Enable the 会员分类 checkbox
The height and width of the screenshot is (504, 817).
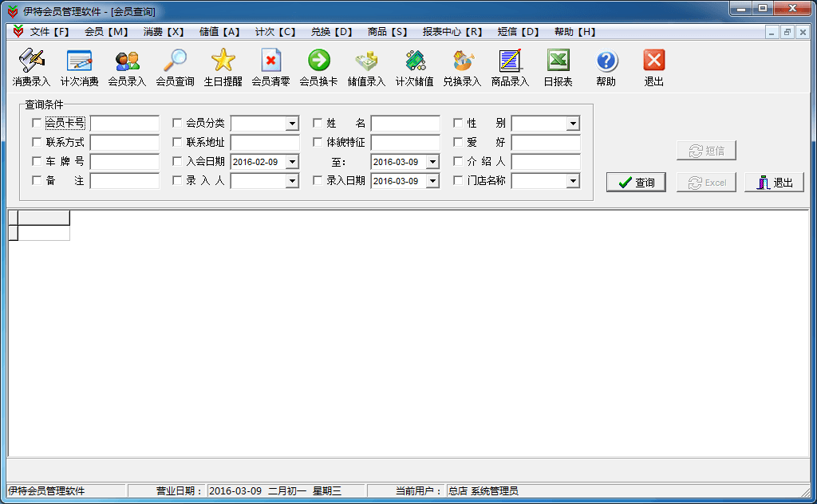click(177, 123)
